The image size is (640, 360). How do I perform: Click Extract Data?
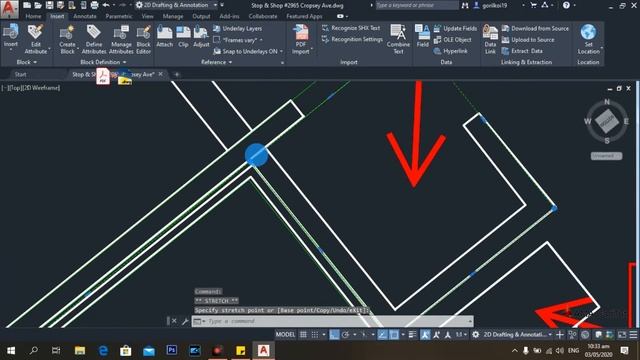pos(522,51)
